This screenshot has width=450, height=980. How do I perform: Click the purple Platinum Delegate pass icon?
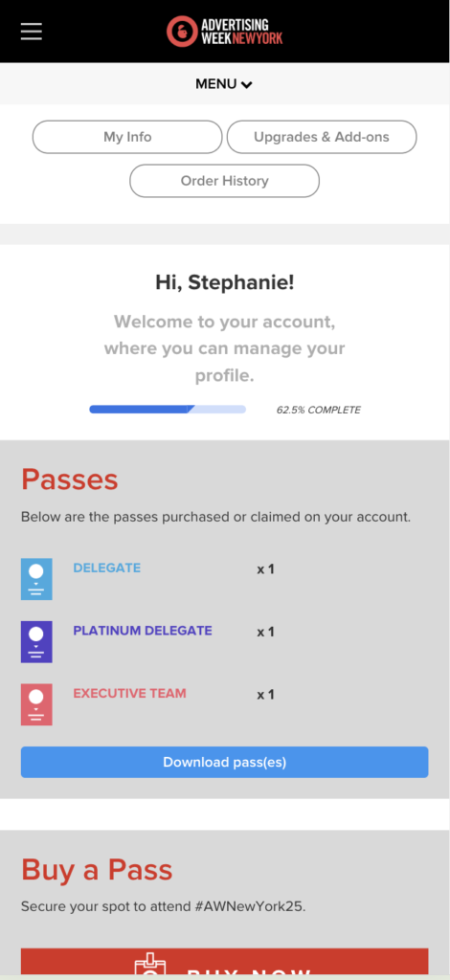tap(36, 641)
